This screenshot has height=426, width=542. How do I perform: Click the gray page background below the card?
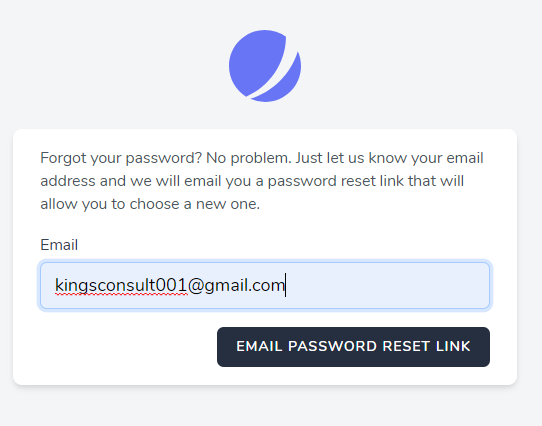265,406
